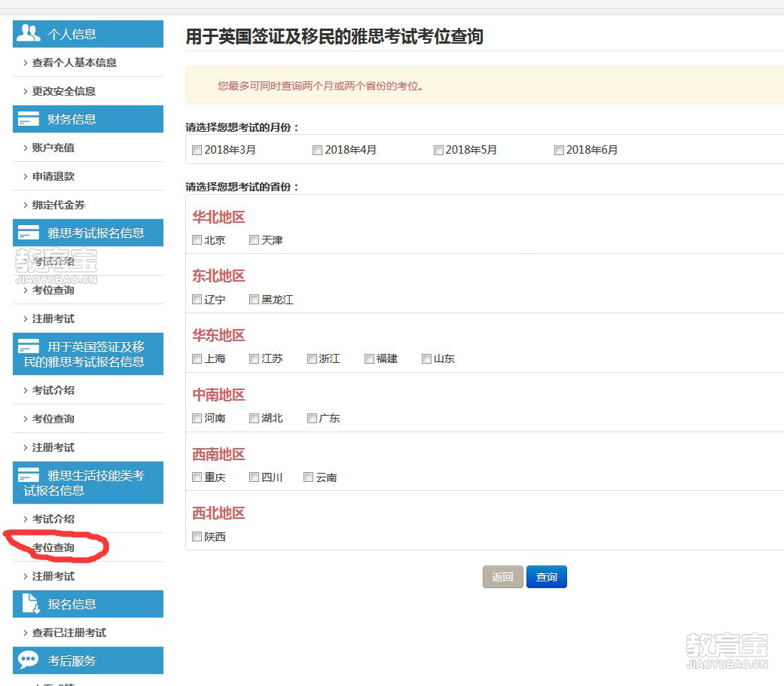This screenshot has width=784, height=686.
Task: Check the 浙江 checkbox
Action: (312, 358)
